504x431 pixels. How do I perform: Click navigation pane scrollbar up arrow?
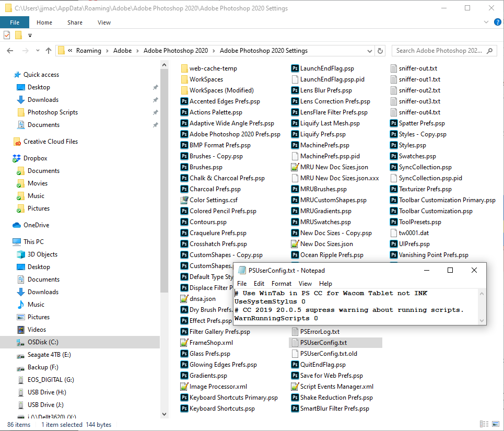164,65
